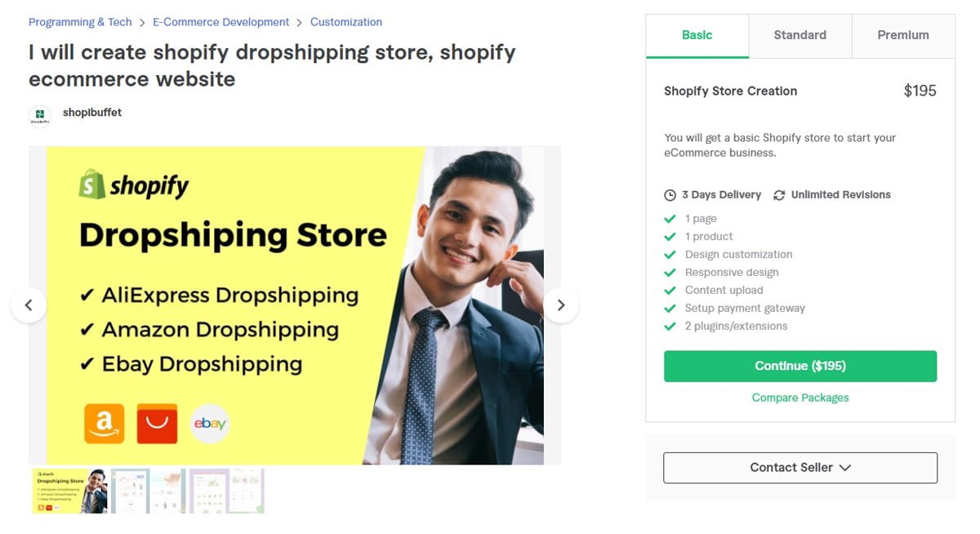Click the next image arrow on gallery
The image size is (980, 534).
point(561,305)
